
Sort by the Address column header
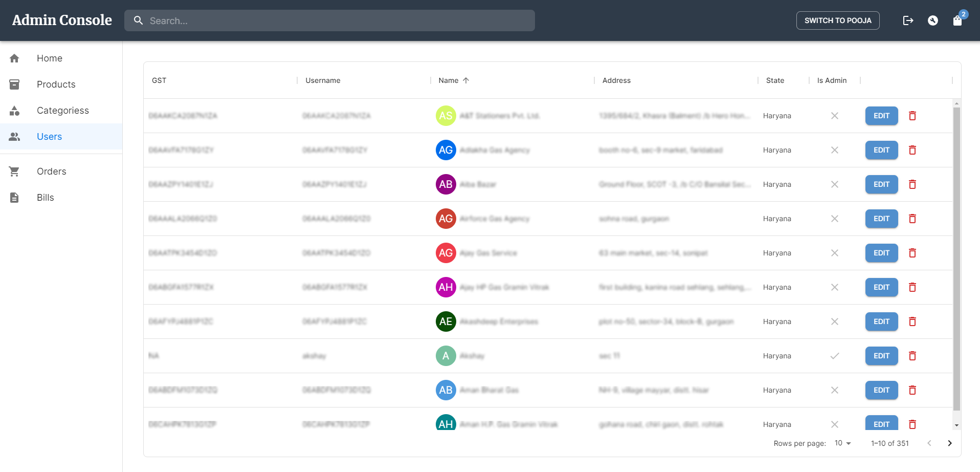(x=616, y=80)
